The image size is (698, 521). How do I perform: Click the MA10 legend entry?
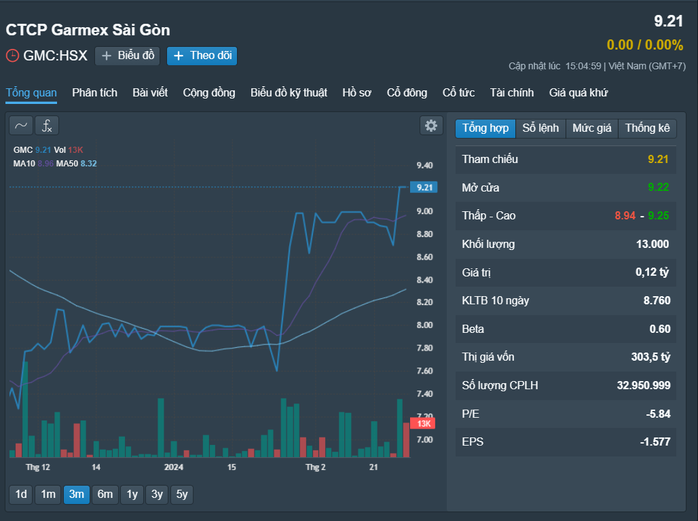33,163
